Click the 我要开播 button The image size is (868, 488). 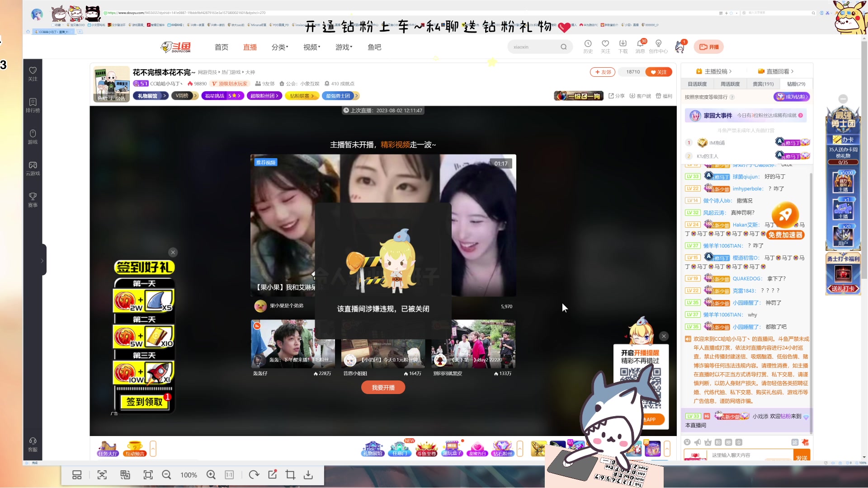click(x=383, y=387)
